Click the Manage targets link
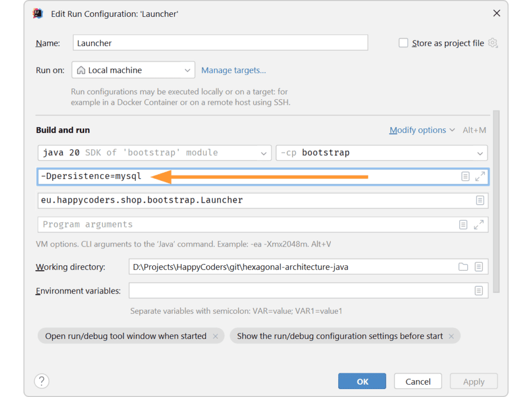The width and height of the screenshot is (532, 397). pos(233,70)
